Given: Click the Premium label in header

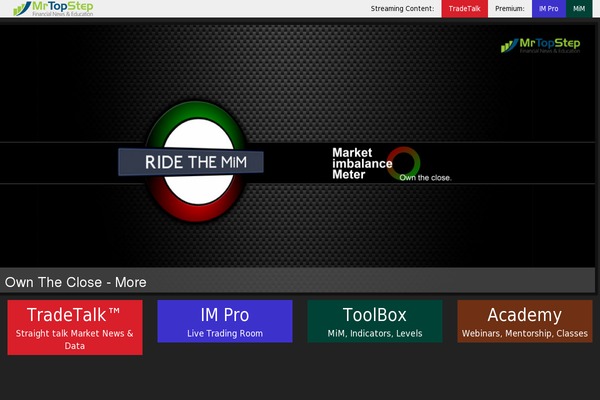Looking at the screenshot, I should click(x=510, y=8).
